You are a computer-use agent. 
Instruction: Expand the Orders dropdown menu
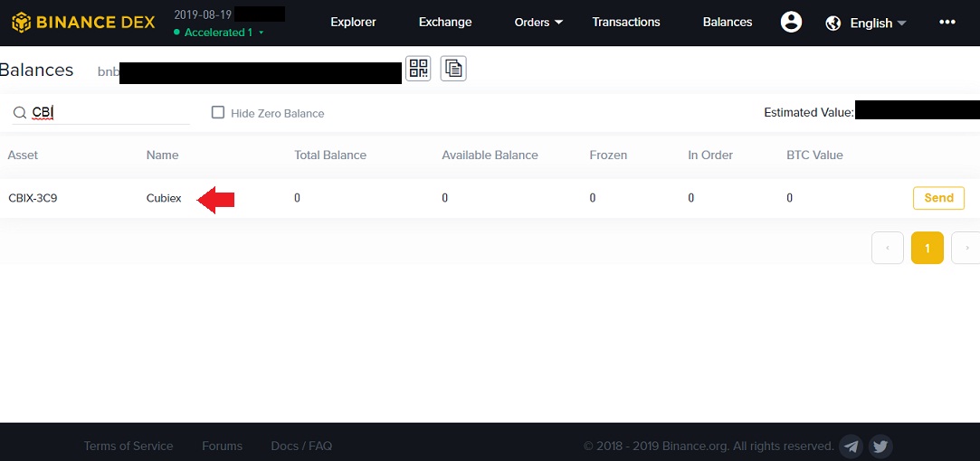pos(538,22)
